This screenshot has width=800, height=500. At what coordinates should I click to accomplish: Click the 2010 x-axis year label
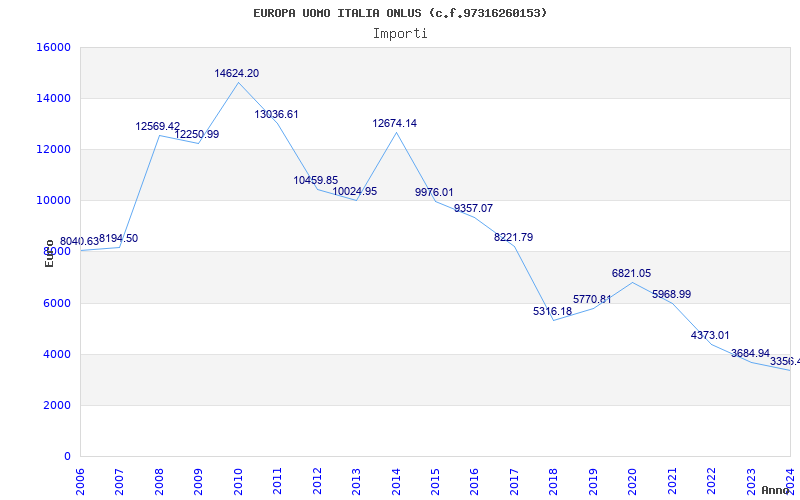click(238, 481)
